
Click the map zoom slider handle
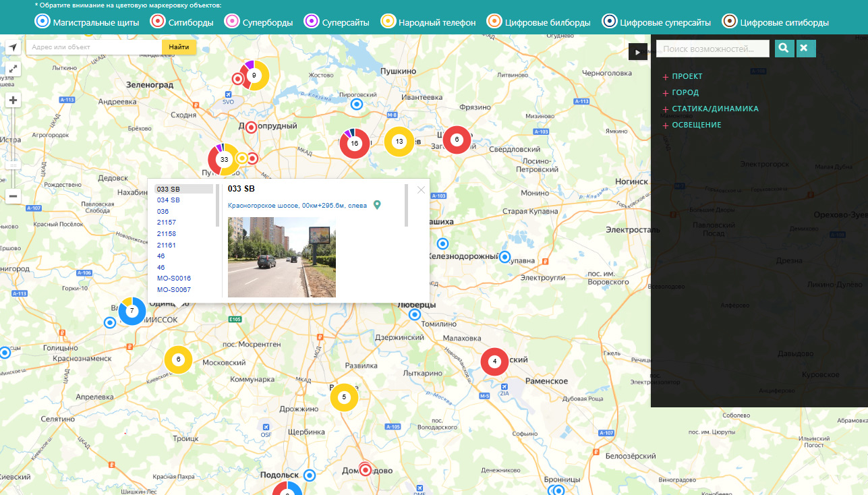13,165
